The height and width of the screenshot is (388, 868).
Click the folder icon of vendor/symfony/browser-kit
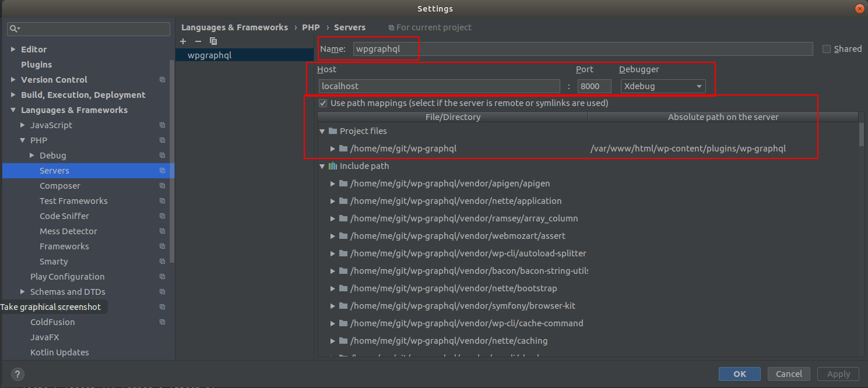343,306
